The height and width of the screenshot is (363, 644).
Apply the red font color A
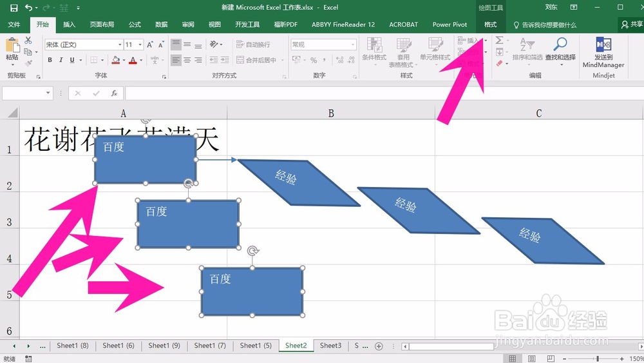(x=133, y=60)
